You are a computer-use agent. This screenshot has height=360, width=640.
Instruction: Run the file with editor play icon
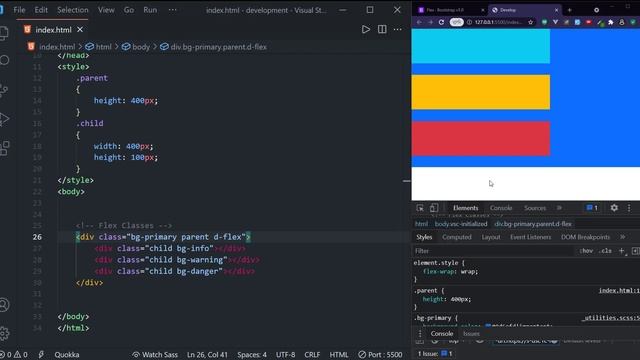point(366,29)
